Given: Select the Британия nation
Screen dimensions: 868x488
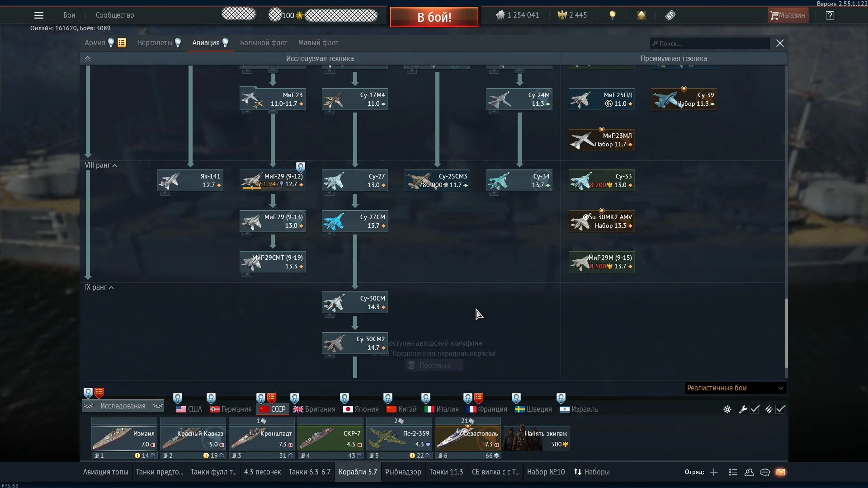Looking at the screenshot, I should coord(314,409).
